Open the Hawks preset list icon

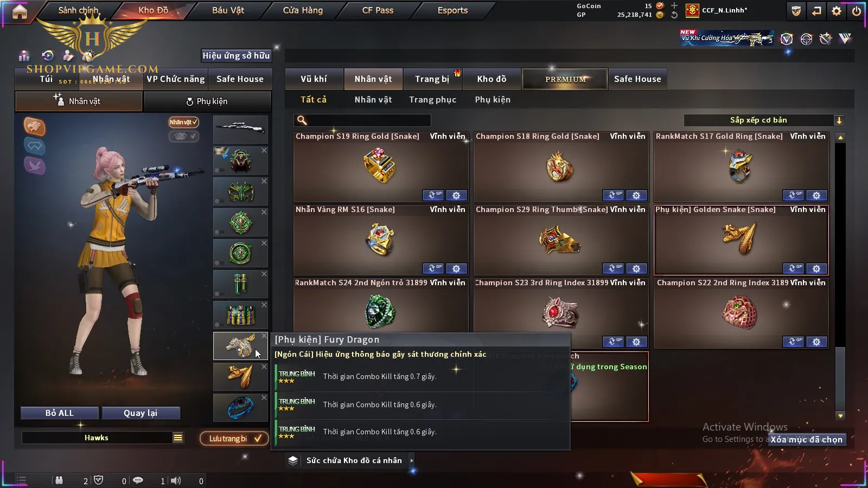pyautogui.click(x=178, y=438)
